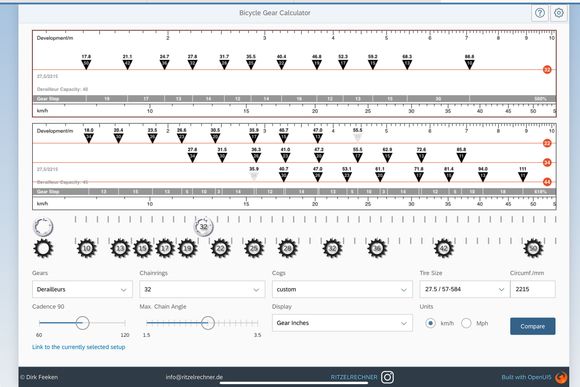Select the km/h units radio button

(x=430, y=323)
